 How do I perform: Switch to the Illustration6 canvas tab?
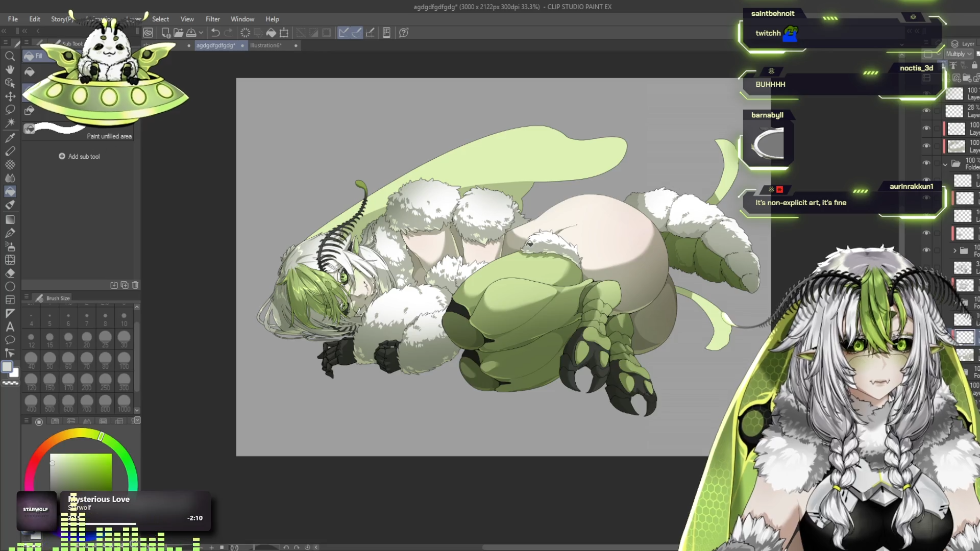[x=265, y=45]
